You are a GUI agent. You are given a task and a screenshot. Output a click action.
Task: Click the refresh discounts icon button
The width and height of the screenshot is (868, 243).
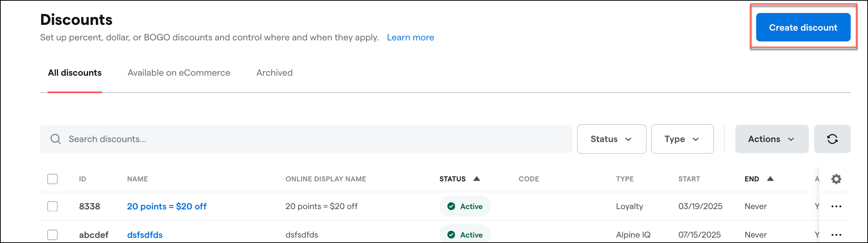[x=832, y=139]
